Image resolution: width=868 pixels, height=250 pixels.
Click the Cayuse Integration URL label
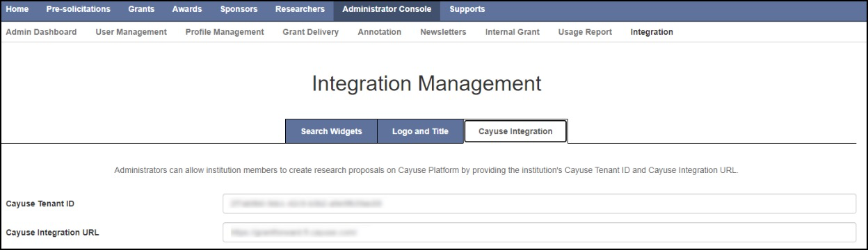pos(52,232)
